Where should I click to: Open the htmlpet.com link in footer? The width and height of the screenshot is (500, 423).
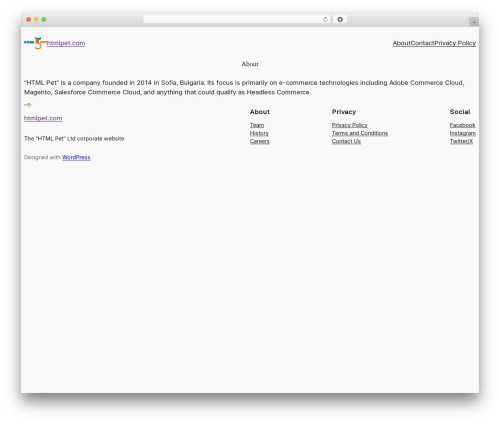coord(43,118)
